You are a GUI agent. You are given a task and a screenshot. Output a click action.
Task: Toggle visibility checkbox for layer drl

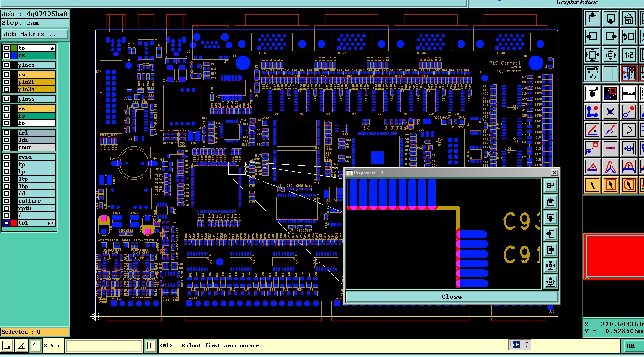pos(6,133)
